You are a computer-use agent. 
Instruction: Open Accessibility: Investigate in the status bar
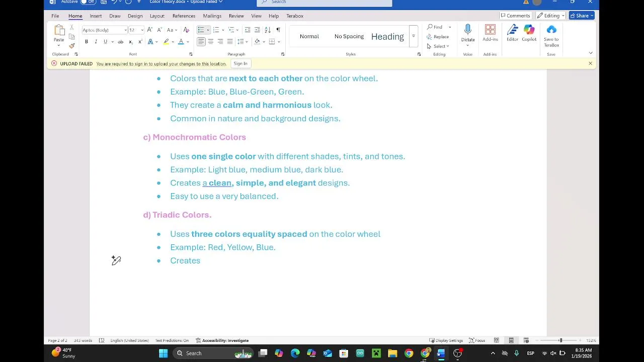222,340
